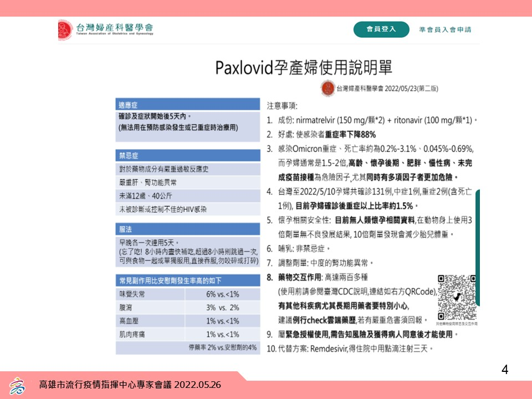Click the 禁忌症 table header
The image size is (532, 399).
coord(188,155)
